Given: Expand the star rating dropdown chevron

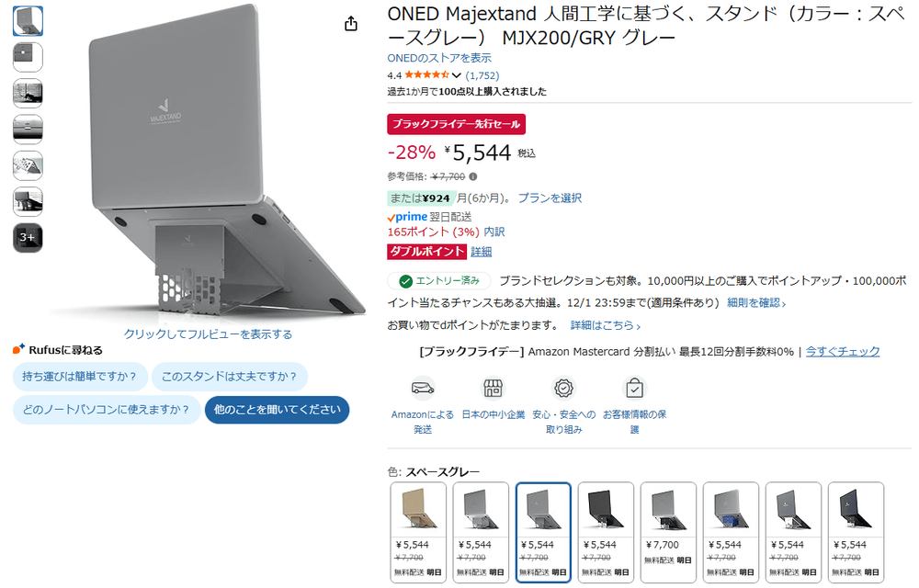Looking at the screenshot, I should click(x=457, y=75).
